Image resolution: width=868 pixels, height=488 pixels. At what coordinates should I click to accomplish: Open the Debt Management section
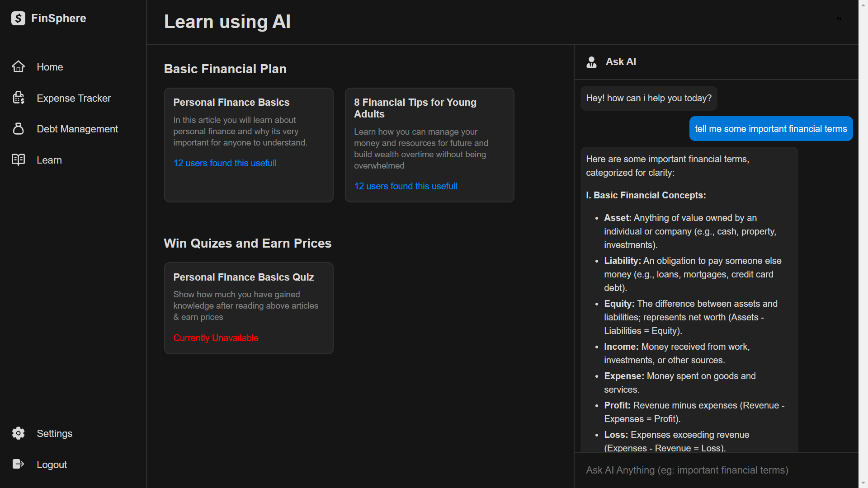[x=77, y=129]
